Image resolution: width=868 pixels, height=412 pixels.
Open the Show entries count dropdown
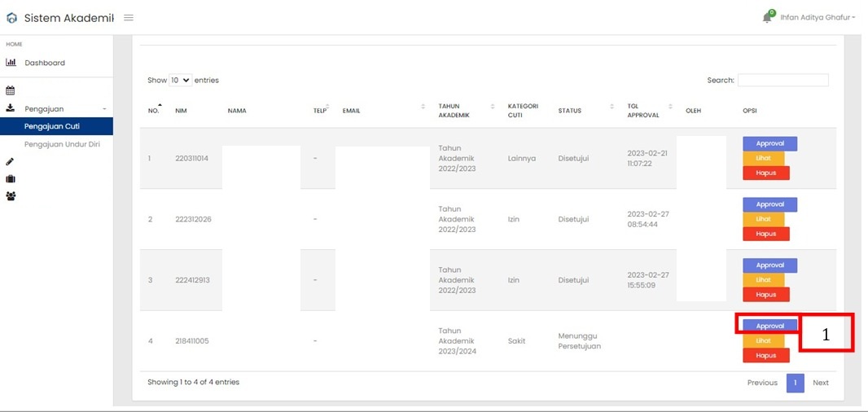[x=180, y=81]
